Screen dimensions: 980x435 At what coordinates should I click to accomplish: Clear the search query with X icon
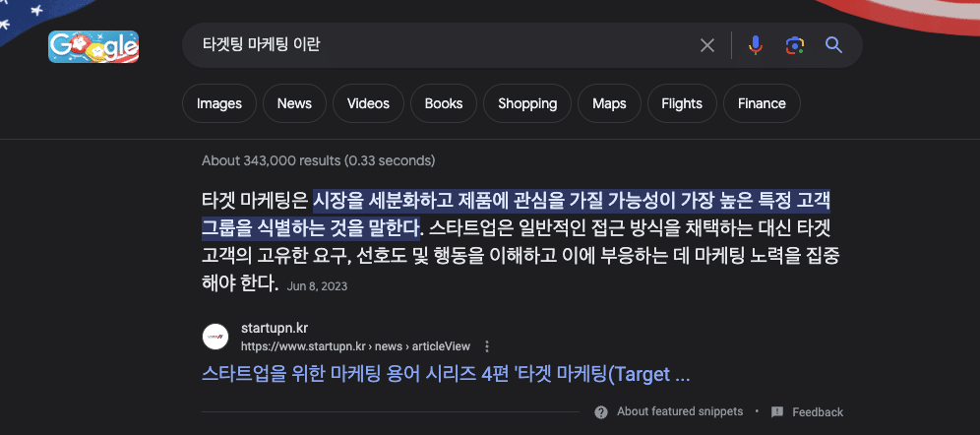[x=706, y=45]
